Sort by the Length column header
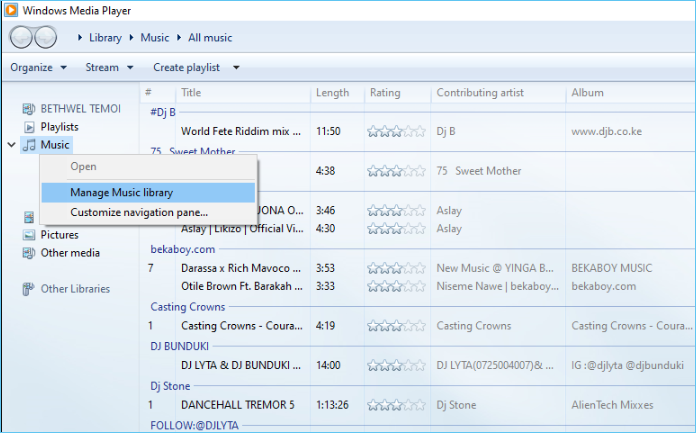696x433 pixels. tap(333, 93)
